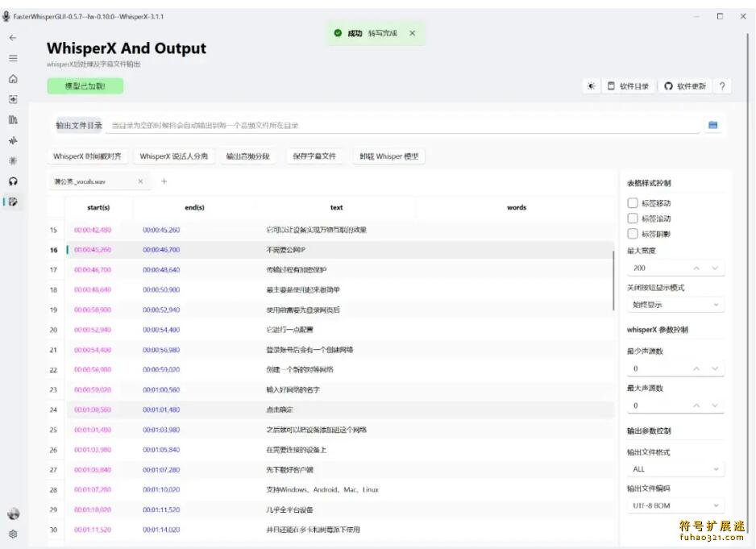Click end time cell of row 20
The height and width of the screenshot is (549, 756).
pyautogui.click(x=161, y=330)
